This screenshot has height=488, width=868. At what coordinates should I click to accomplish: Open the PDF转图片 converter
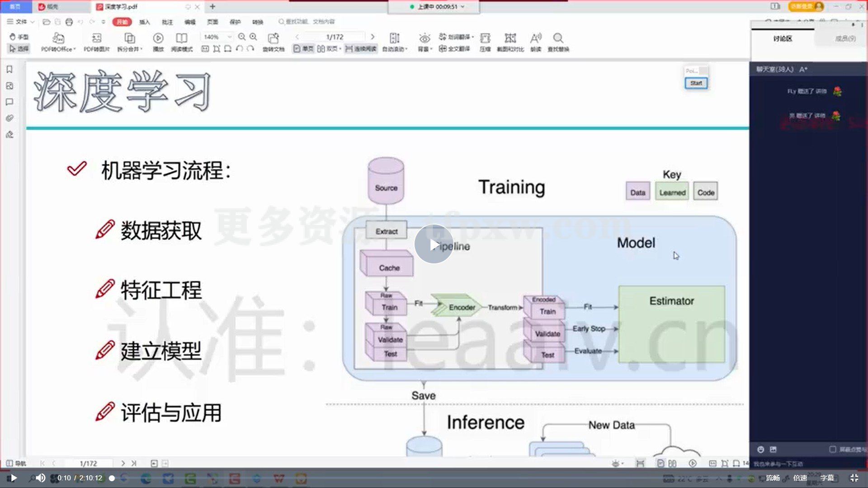pyautogui.click(x=95, y=43)
